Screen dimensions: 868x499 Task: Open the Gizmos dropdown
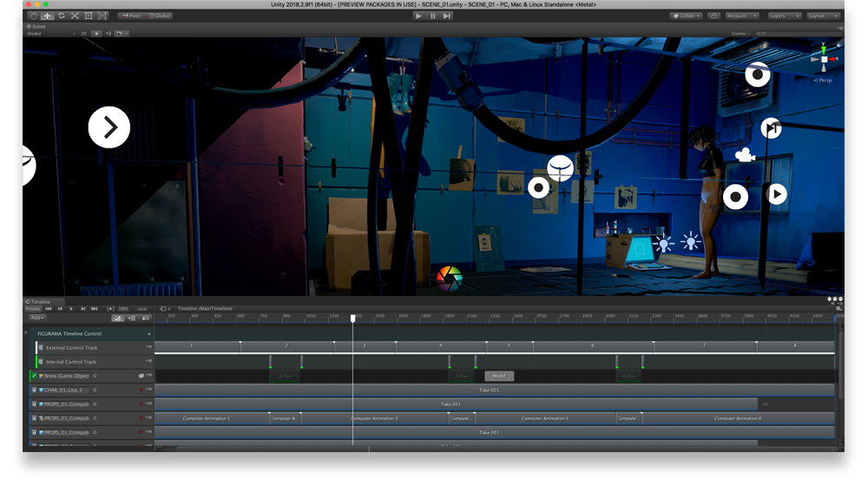(x=740, y=34)
